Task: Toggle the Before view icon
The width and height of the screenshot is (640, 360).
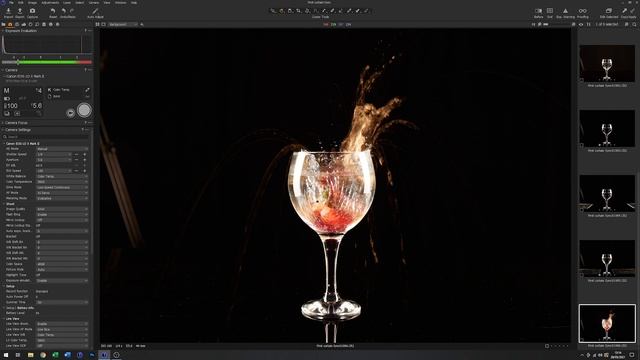Action: pos(538,11)
